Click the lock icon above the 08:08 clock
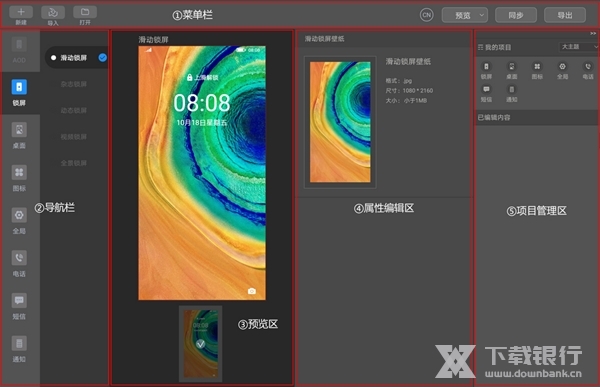The image size is (600, 387). (x=189, y=77)
